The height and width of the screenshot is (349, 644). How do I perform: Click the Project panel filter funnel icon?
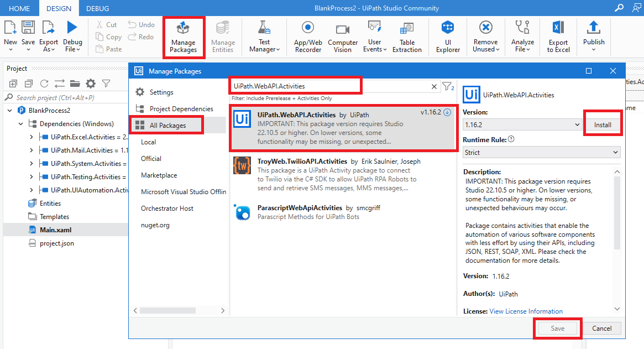[106, 84]
